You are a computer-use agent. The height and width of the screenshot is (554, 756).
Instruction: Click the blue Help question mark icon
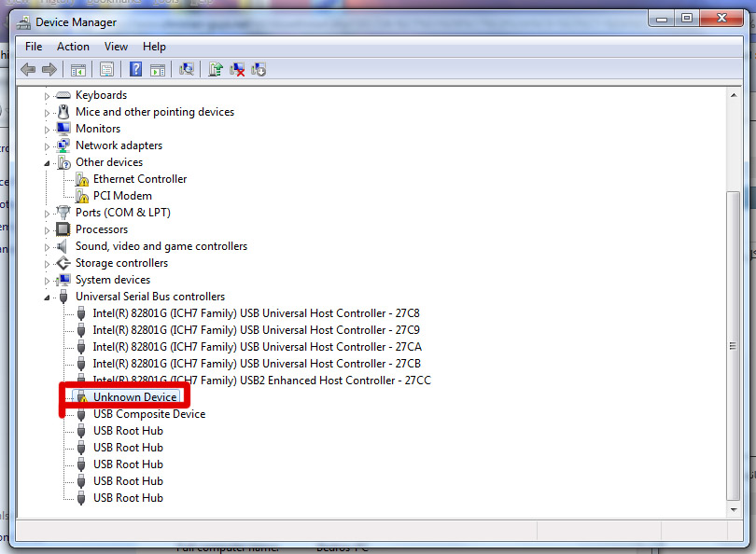point(136,70)
